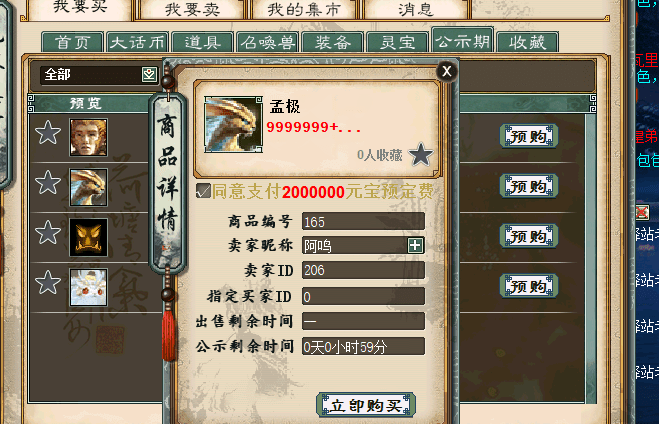Open the human face portrait thumbnail
The width and height of the screenshot is (659, 424).
[88, 137]
